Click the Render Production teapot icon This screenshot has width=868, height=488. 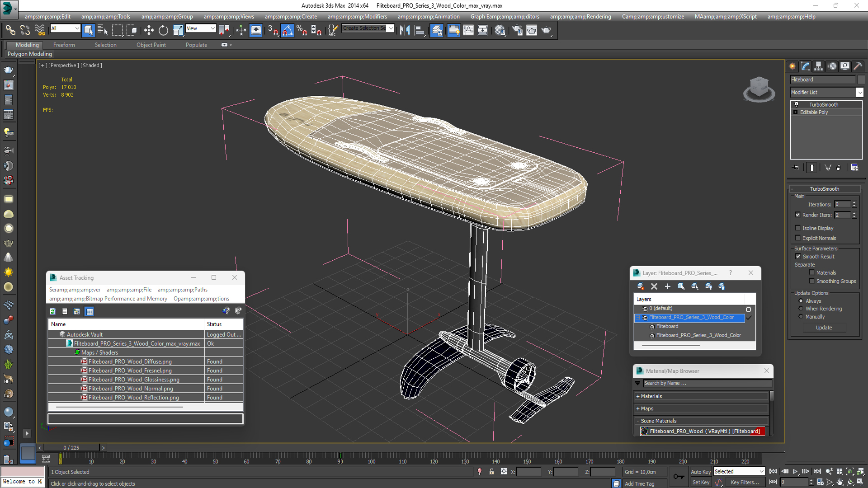pyautogui.click(x=547, y=30)
